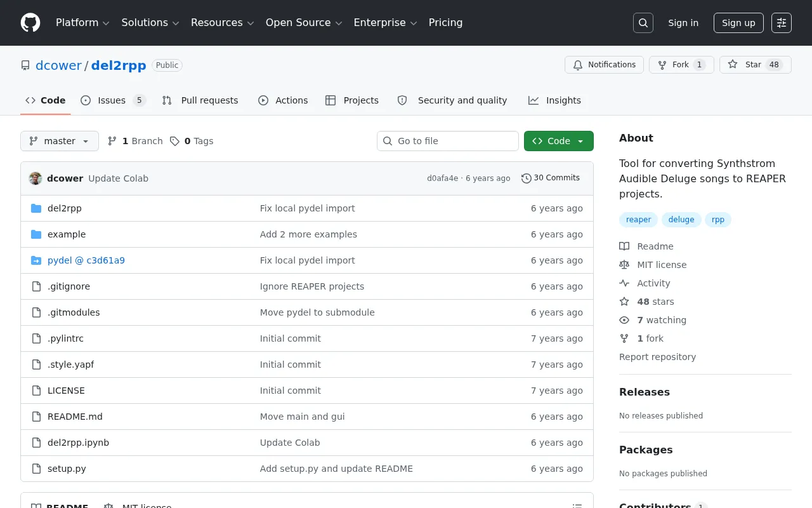Click the watching eye icon
Viewport: 812px width, 508px height.
click(624, 320)
